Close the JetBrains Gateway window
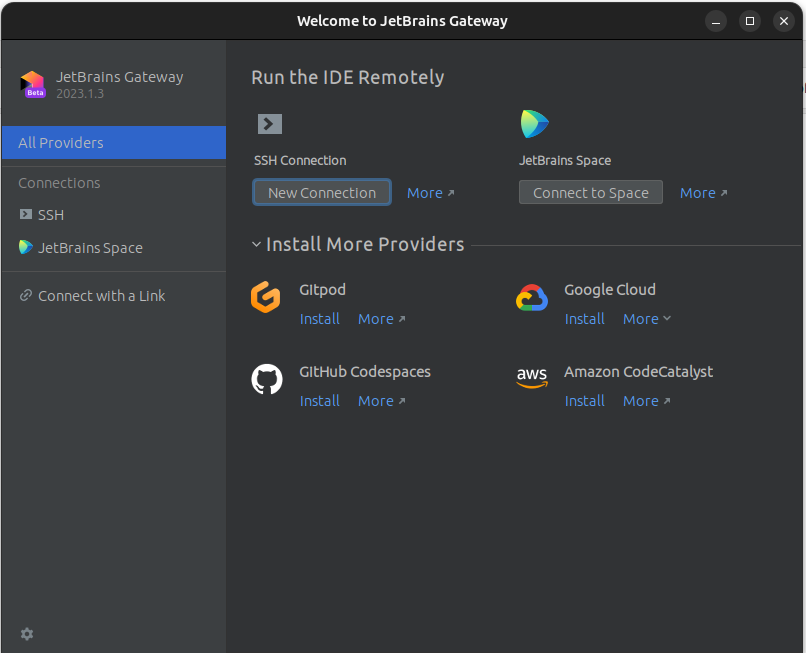Screen dimensions: 806x653 [784, 21]
